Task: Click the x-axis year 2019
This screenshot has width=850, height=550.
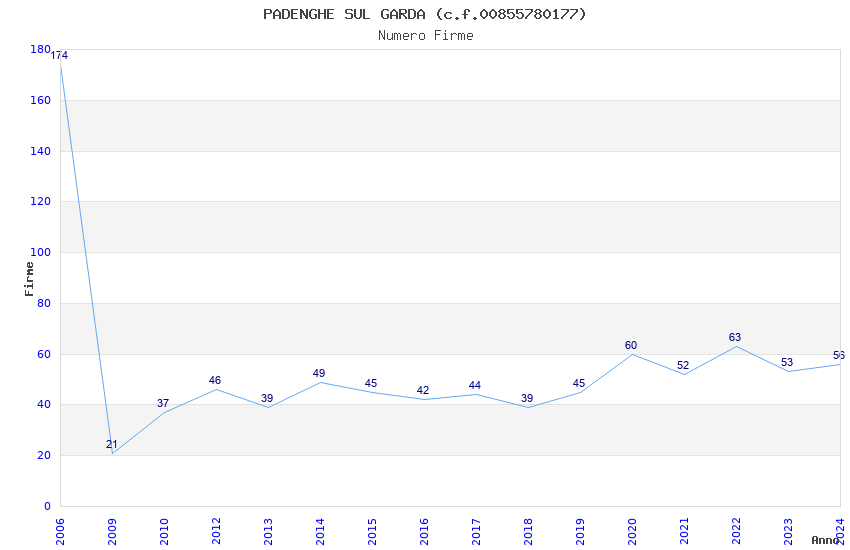Action: (x=580, y=531)
